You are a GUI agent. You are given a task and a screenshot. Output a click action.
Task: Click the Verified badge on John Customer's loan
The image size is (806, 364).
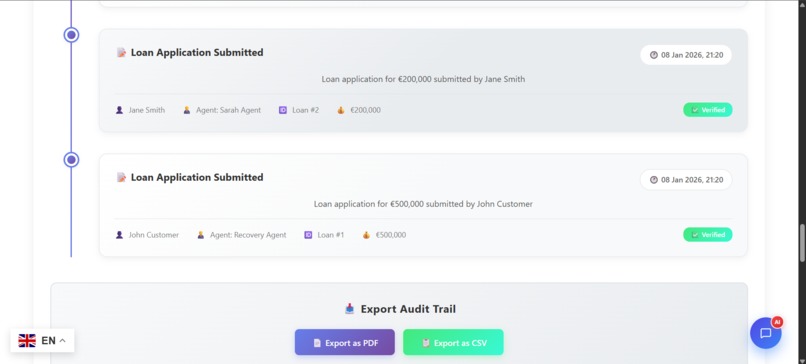click(707, 235)
